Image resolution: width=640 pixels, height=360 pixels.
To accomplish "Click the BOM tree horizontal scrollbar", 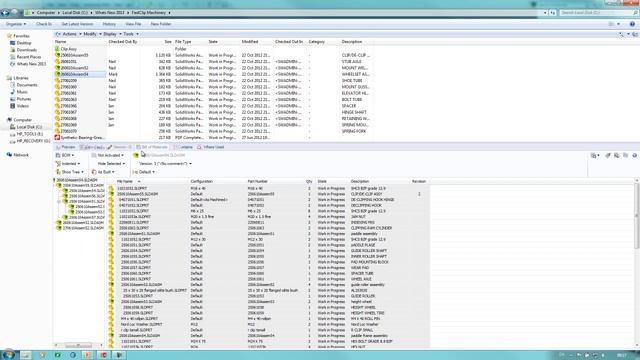I will (78, 345).
